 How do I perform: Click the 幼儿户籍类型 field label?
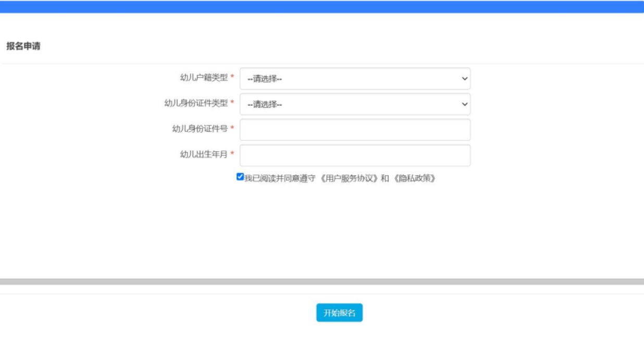(204, 78)
